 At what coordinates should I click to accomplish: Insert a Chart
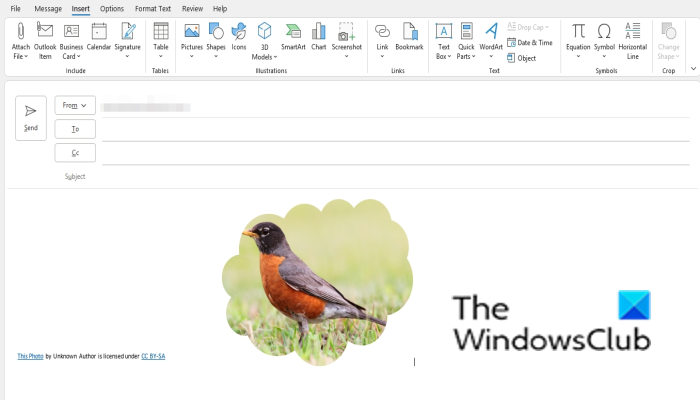319,37
